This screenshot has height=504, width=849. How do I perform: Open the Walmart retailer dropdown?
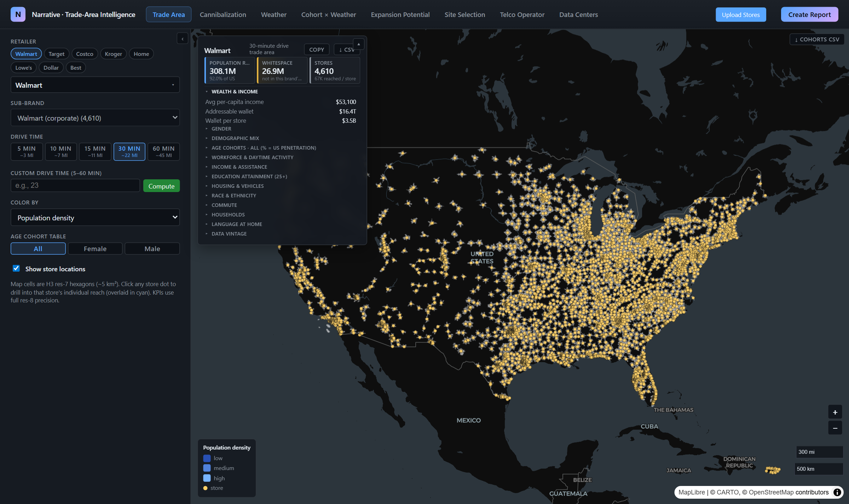point(95,85)
